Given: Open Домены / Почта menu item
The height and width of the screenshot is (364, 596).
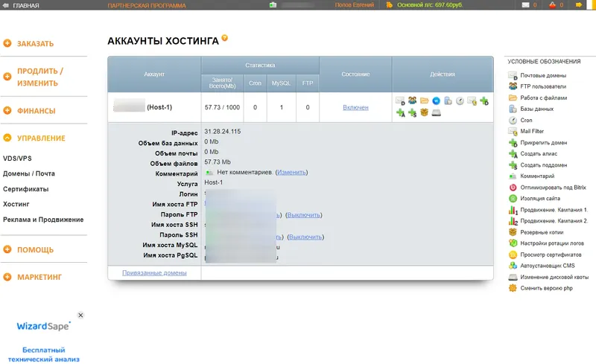Looking at the screenshot, I should point(29,173).
